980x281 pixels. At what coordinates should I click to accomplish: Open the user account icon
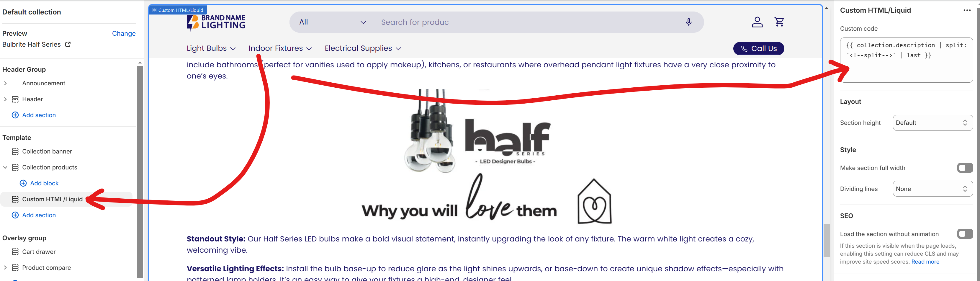pos(757,22)
